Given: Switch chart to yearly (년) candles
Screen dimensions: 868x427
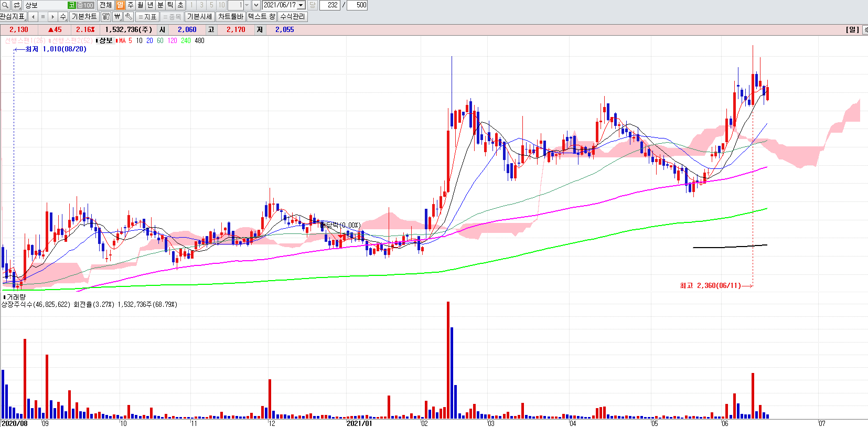Looking at the screenshot, I should (x=151, y=5).
